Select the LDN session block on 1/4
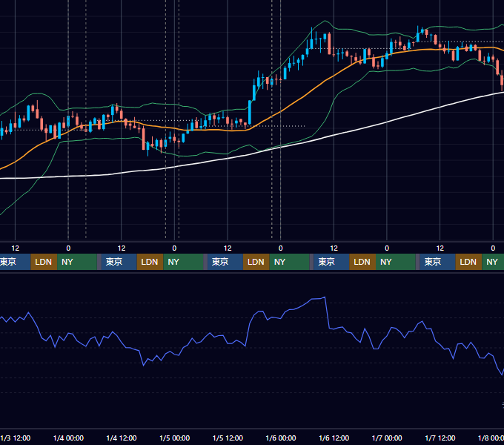This screenshot has width=504, height=445. [x=150, y=262]
